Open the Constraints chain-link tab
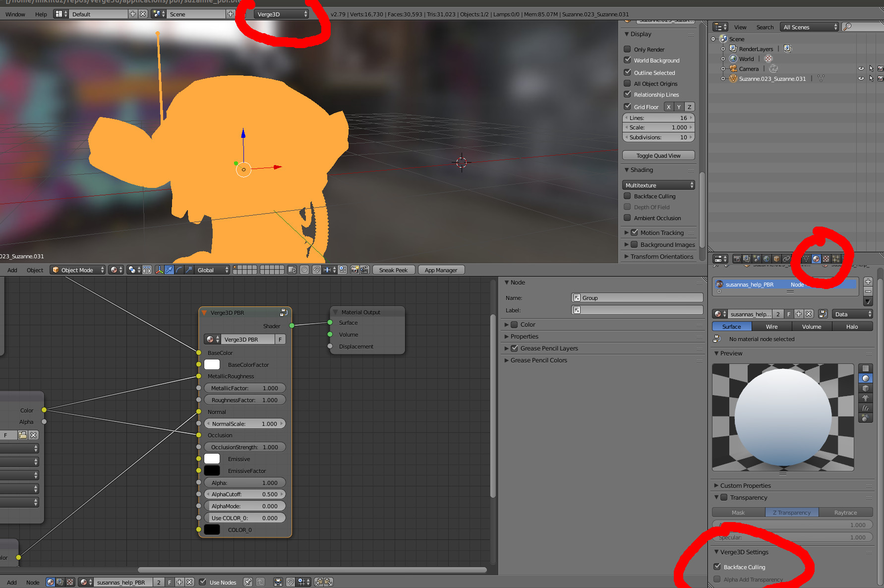This screenshot has height=588, width=884. (786, 259)
